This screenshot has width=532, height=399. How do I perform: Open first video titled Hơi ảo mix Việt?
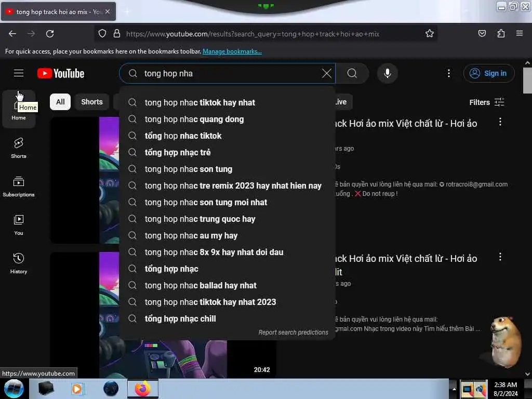(x=405, y=124)
